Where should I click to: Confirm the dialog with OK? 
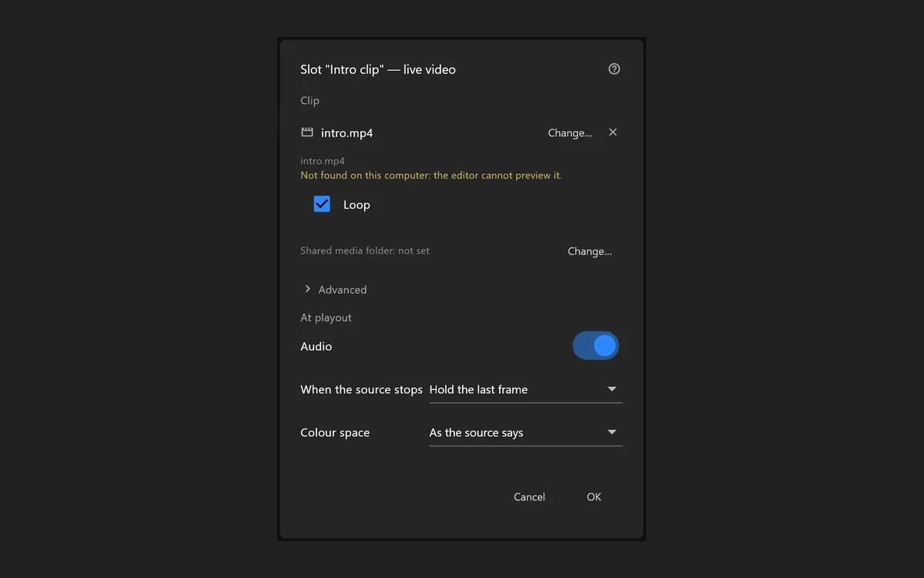coord(594,497)
